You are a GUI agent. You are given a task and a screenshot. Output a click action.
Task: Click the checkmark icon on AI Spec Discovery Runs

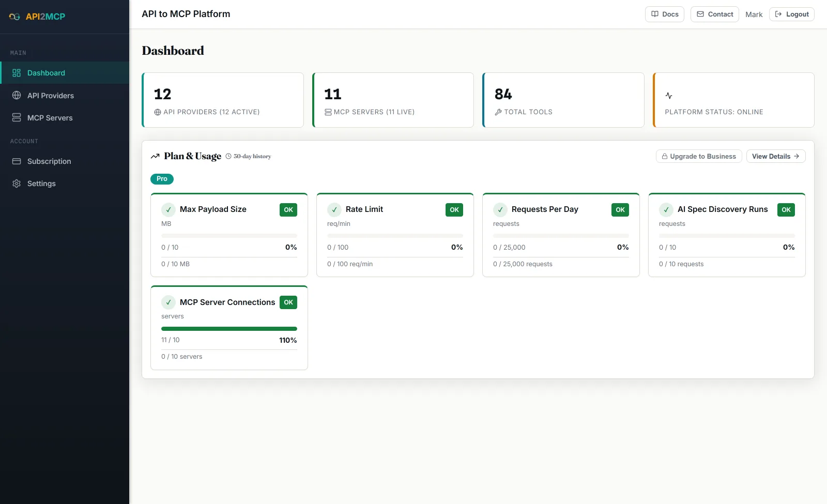pos(666,210)
